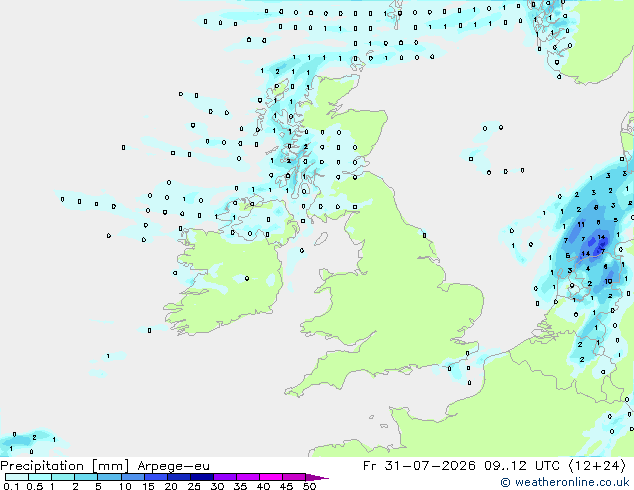Click the legend label '0.1'

(11, 486)
